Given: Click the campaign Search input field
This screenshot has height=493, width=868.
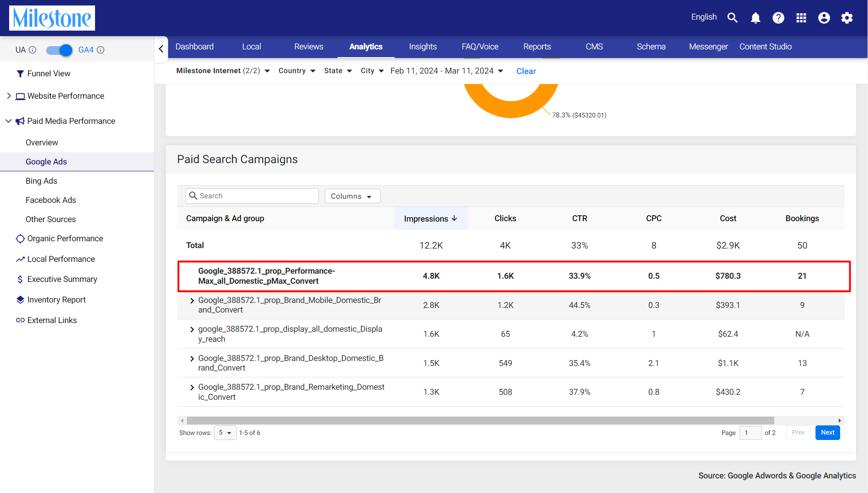Looking at the screenshot, I should 252,196.
